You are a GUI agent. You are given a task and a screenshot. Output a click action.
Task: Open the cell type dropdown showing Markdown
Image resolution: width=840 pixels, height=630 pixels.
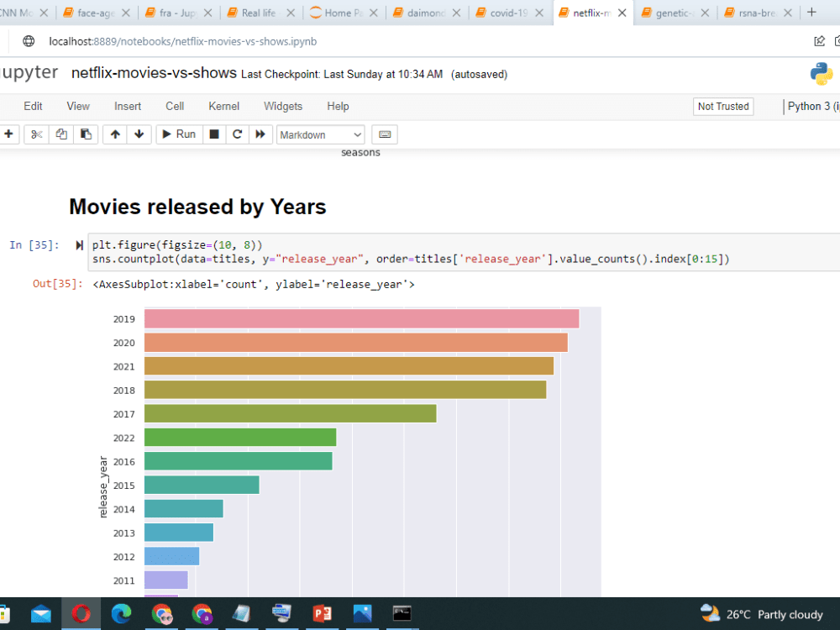[x=320, y=134]
